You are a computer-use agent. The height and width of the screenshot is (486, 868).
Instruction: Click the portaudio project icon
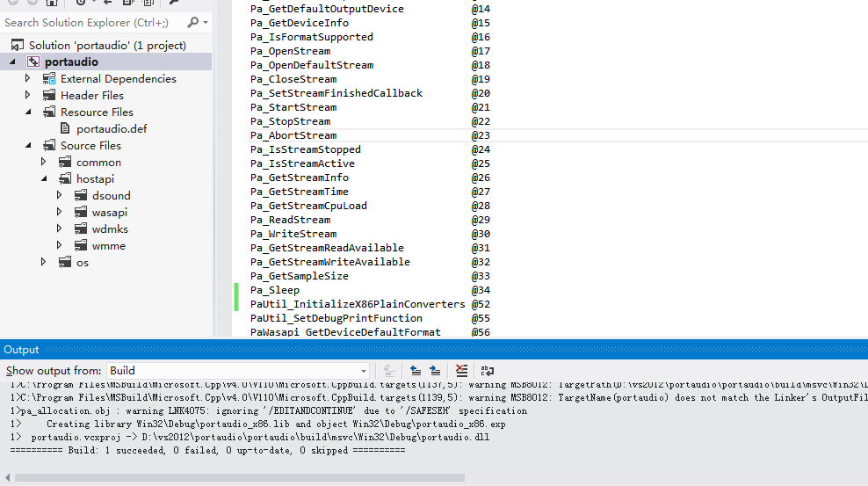pos(33,62)
